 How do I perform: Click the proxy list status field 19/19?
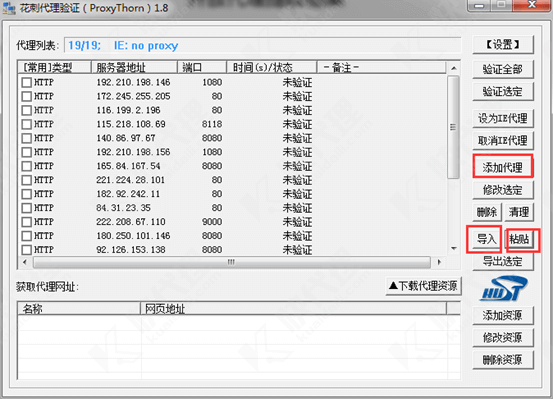[x=262, y=45]
